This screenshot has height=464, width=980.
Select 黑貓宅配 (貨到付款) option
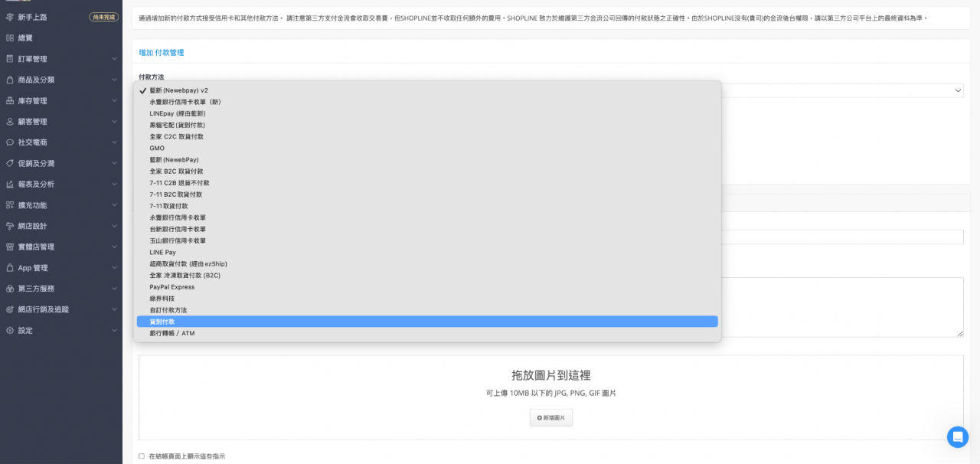click(x=427, y=125)
